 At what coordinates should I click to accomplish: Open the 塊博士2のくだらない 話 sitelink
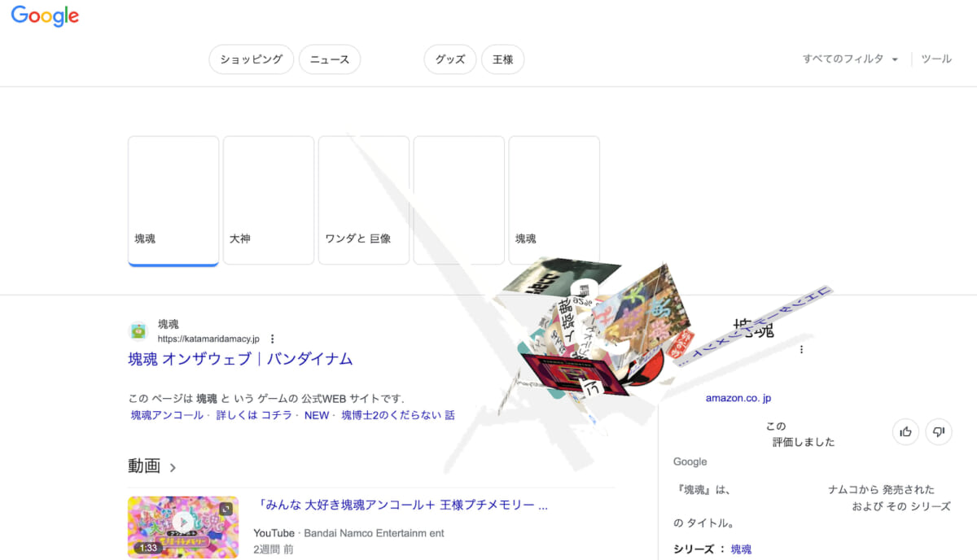[398, 415]
